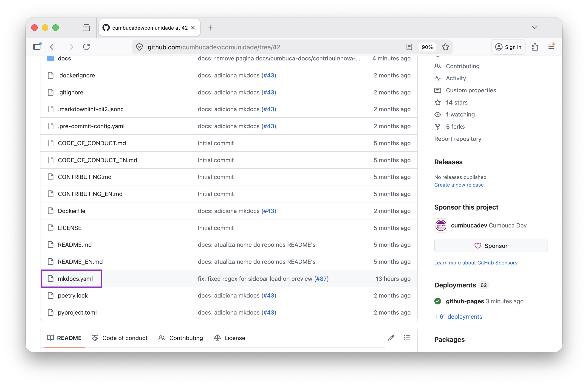
Task: Open the extensions puzzle icon
Action: 535,47
